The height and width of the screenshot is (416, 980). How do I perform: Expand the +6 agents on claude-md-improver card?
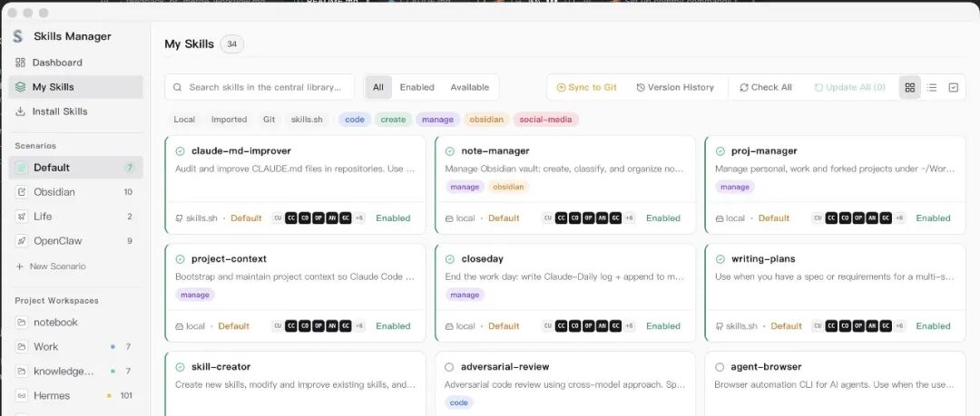(359, 218)
